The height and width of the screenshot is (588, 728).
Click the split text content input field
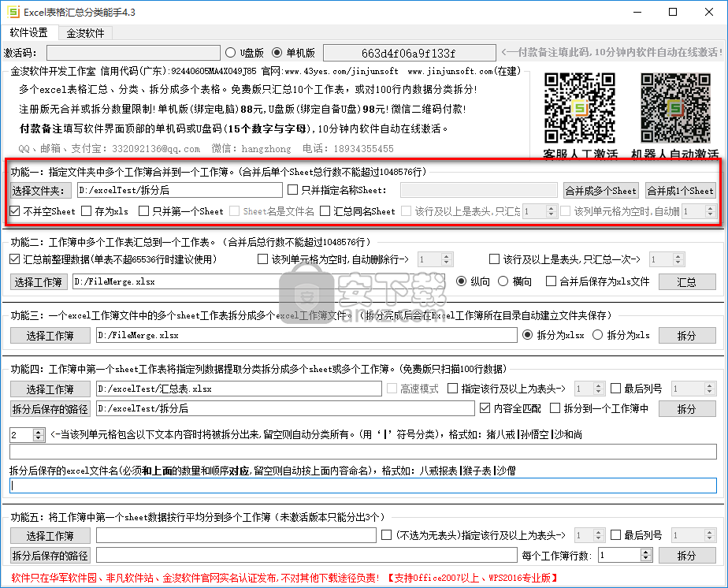(x=363, y=452)
